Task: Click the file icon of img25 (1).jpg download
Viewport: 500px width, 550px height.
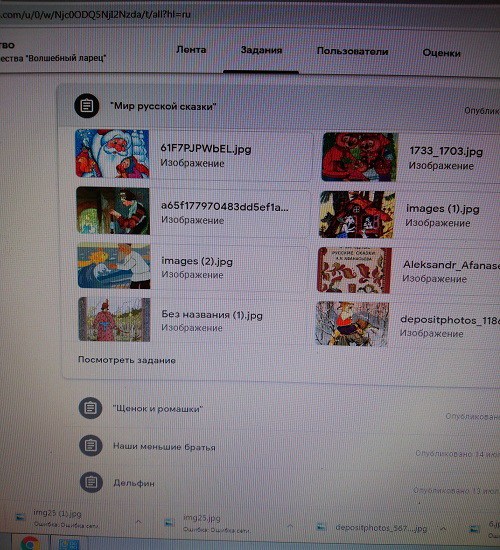Action: (20, 517)
